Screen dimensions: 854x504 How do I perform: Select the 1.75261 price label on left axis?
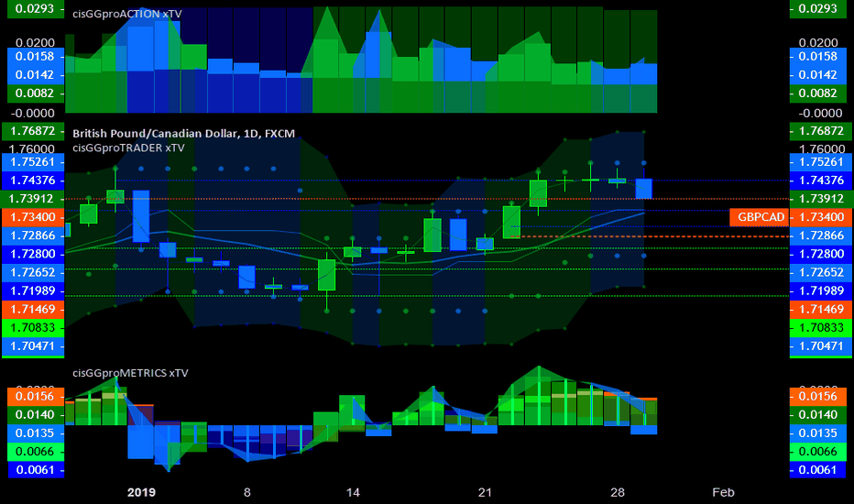33,162
